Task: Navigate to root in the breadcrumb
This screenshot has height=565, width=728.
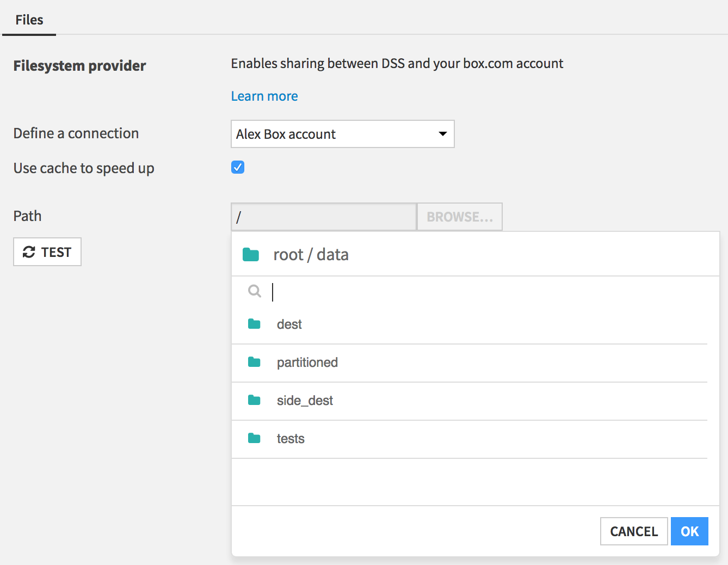Action: point(288,255)
